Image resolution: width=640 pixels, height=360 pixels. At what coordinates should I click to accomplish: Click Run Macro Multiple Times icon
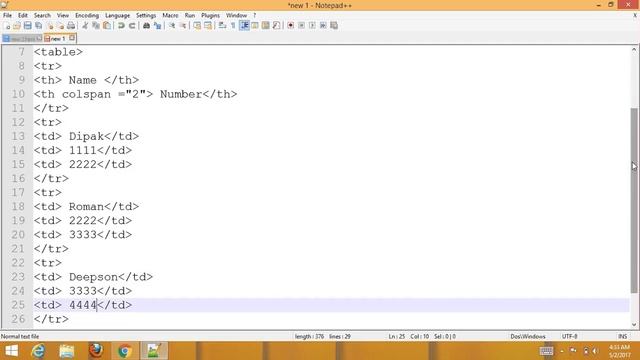pos(323,26)
